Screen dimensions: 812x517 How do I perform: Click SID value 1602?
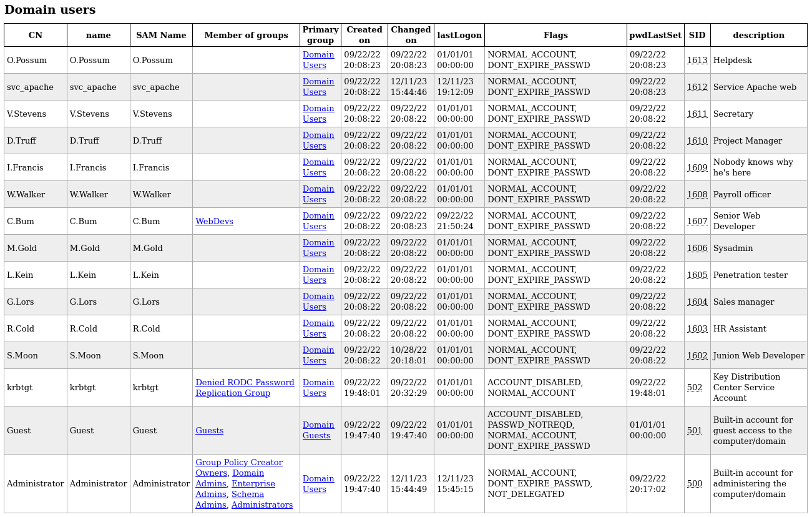click(697, 356)
